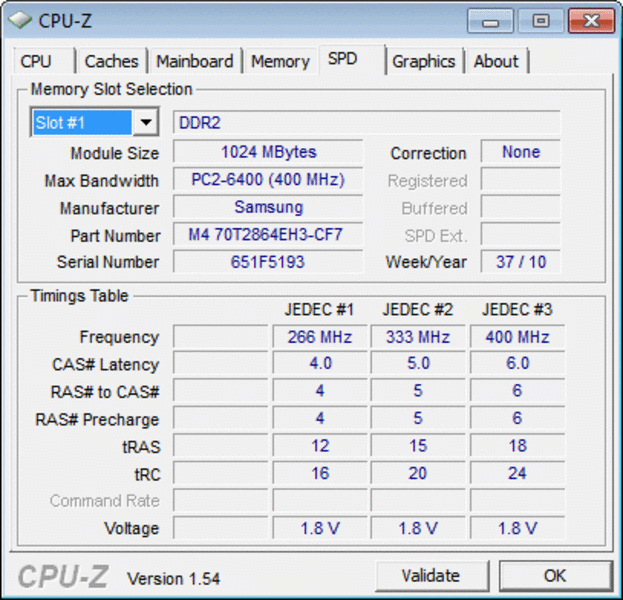Switch to the Graphics tab

(424, 62)
